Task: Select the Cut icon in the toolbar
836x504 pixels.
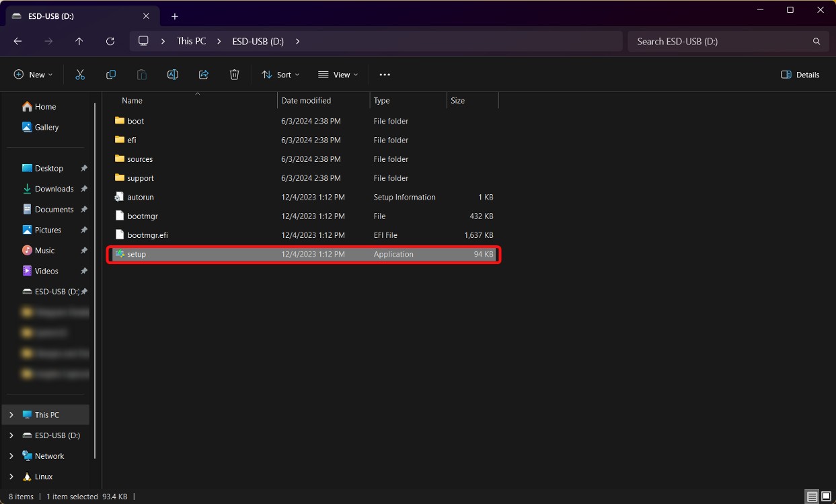Action: tap(80, 75)
